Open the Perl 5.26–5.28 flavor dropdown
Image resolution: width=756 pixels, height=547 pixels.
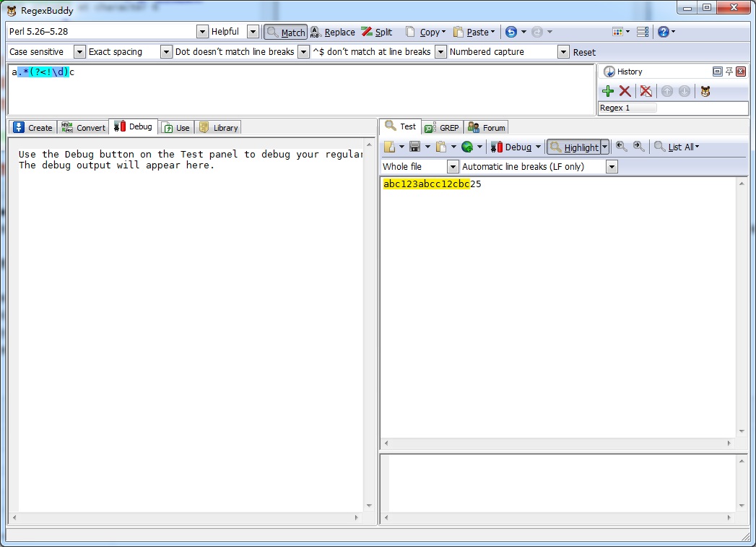[202, 32]
